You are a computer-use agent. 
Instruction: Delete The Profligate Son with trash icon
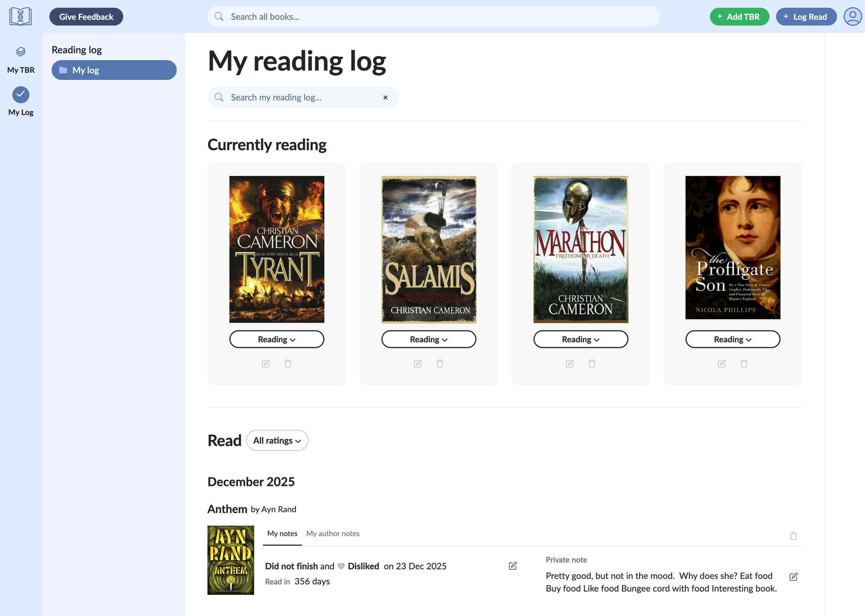[744, 363]
